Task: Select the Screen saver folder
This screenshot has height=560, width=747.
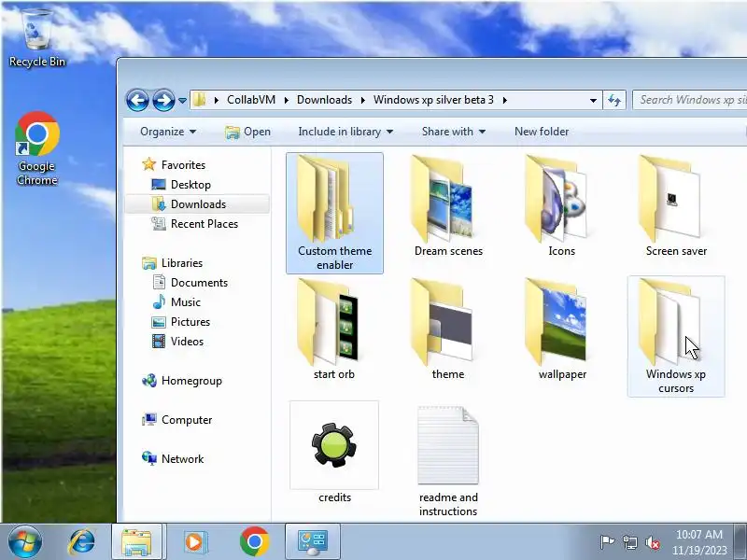Action: click(676, 206)
